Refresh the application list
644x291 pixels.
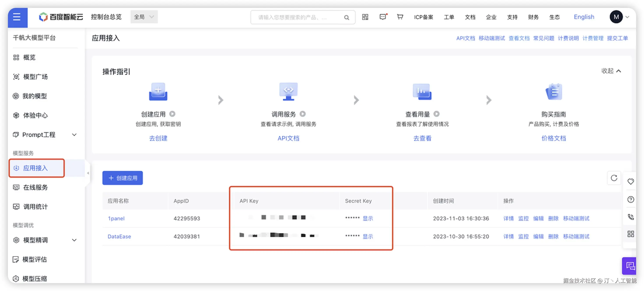tap(614, 178)
